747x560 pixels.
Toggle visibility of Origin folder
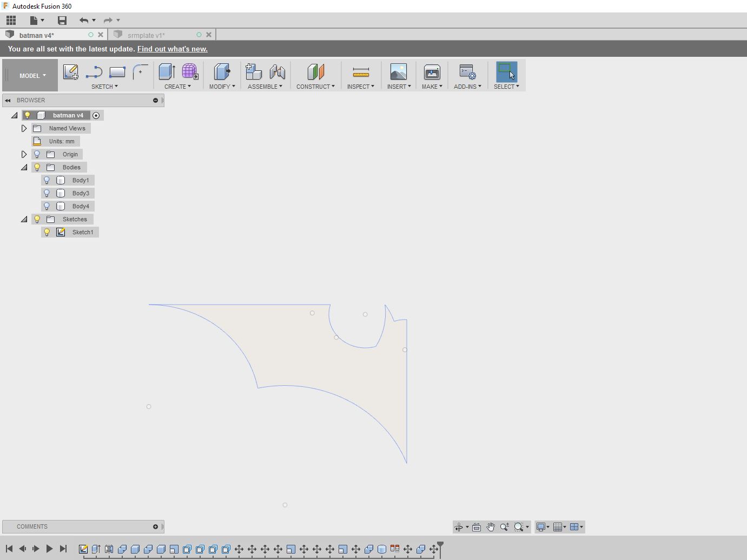point(37,154)
